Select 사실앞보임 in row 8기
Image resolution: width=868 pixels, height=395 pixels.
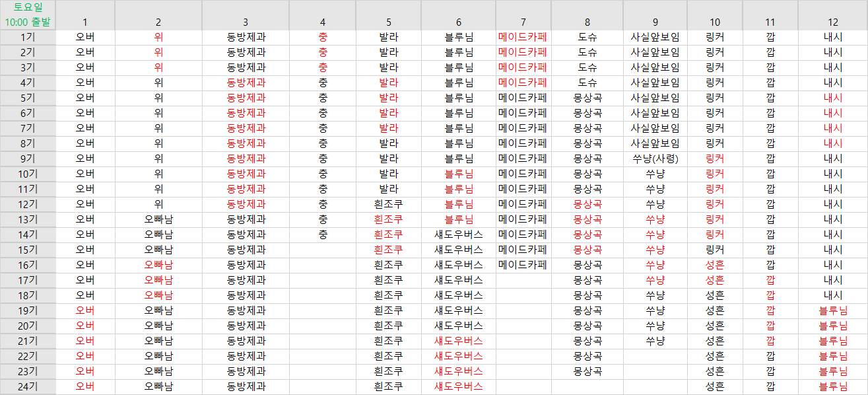(655, 143)
